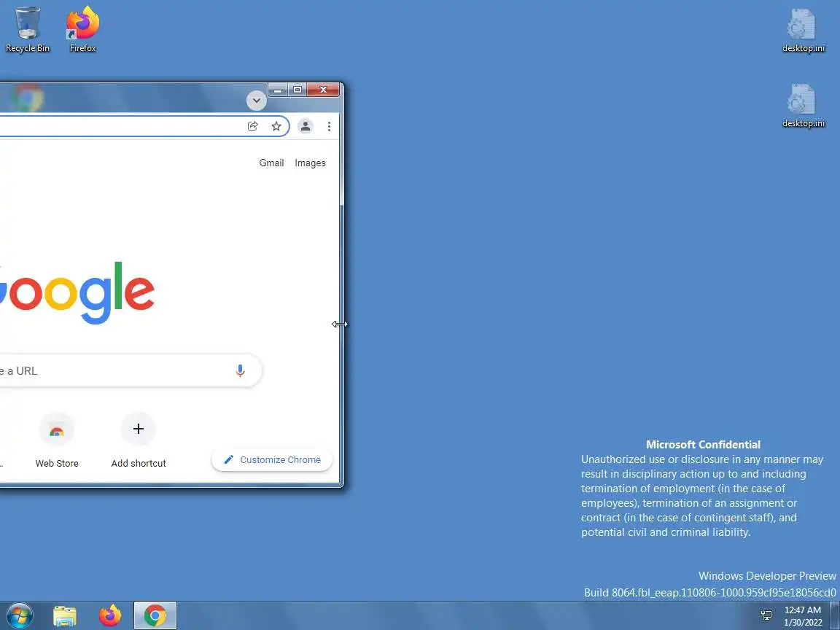Image resolution: width=840 pixels, height=630 pixels.
Task: Open the Recycle Bin desktop icon
Action: click(x=27, y=30)
